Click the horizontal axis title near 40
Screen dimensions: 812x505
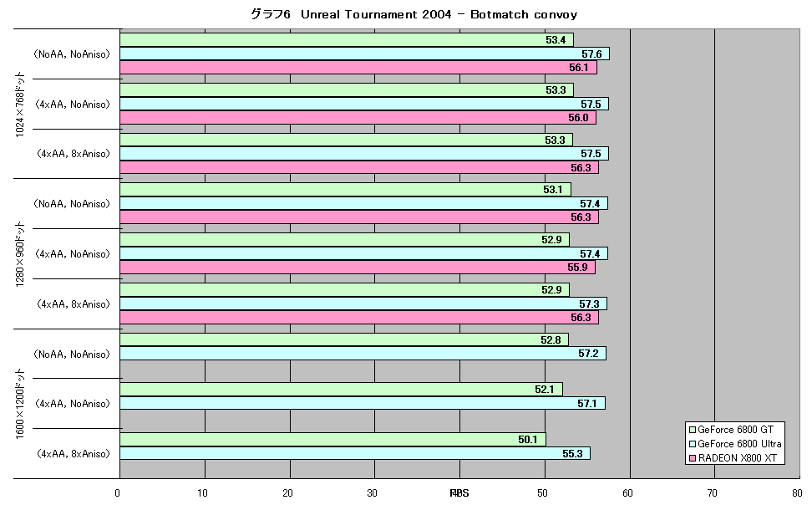coord(459,493)
